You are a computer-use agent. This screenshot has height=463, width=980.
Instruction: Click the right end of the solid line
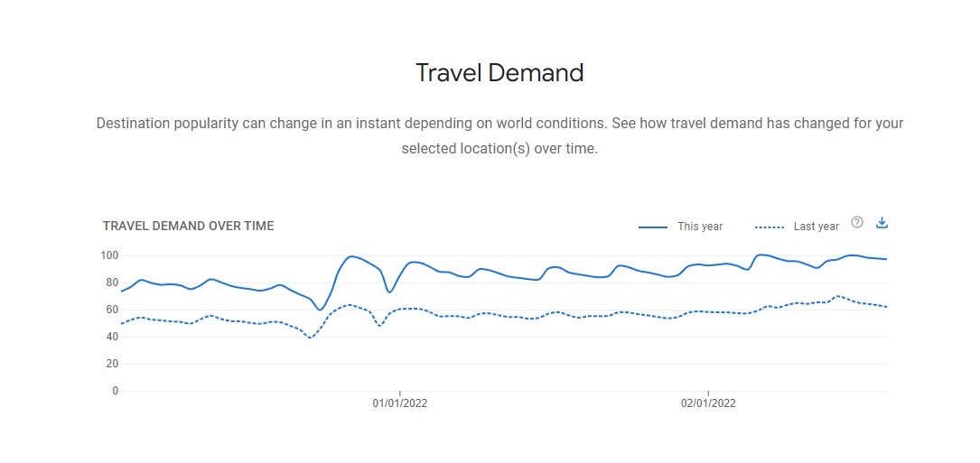pyautogui.click(x=886, y=259)
